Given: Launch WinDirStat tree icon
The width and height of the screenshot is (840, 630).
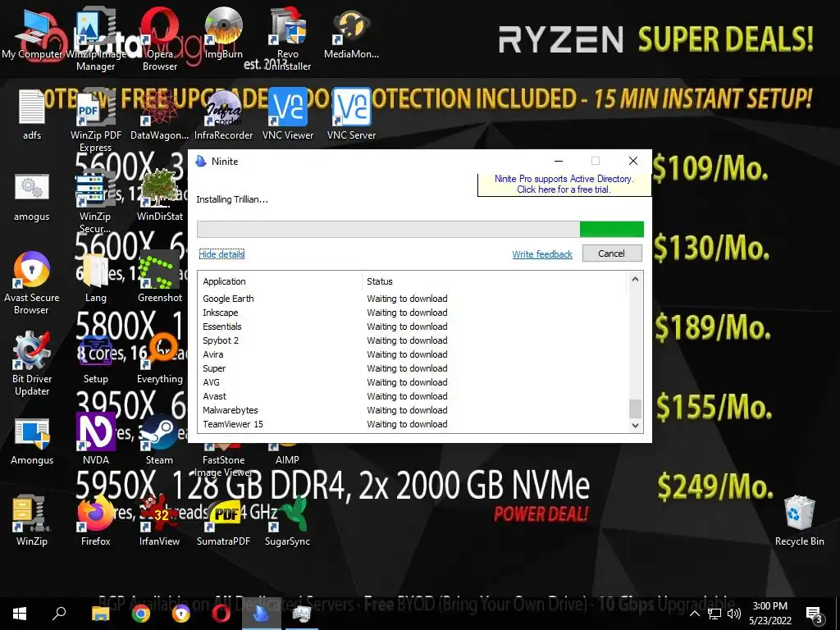Looking at the screenshot, I should (x=160, y=197).
